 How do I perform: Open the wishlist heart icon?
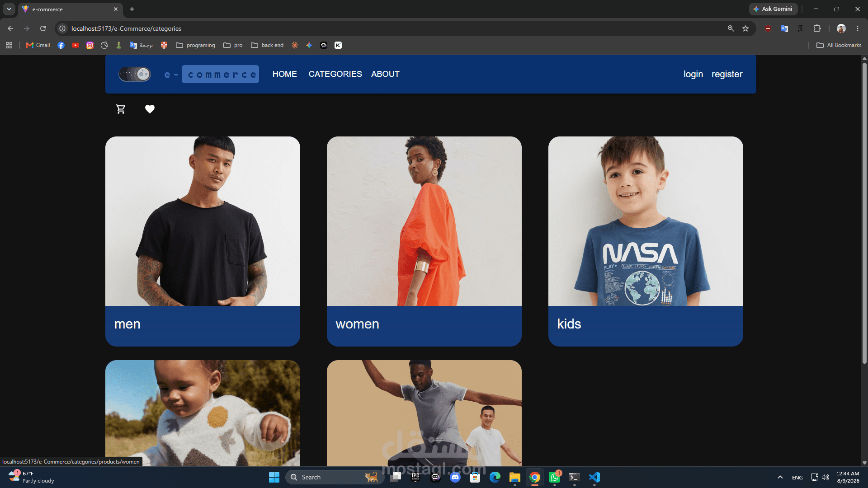(150, 109)
